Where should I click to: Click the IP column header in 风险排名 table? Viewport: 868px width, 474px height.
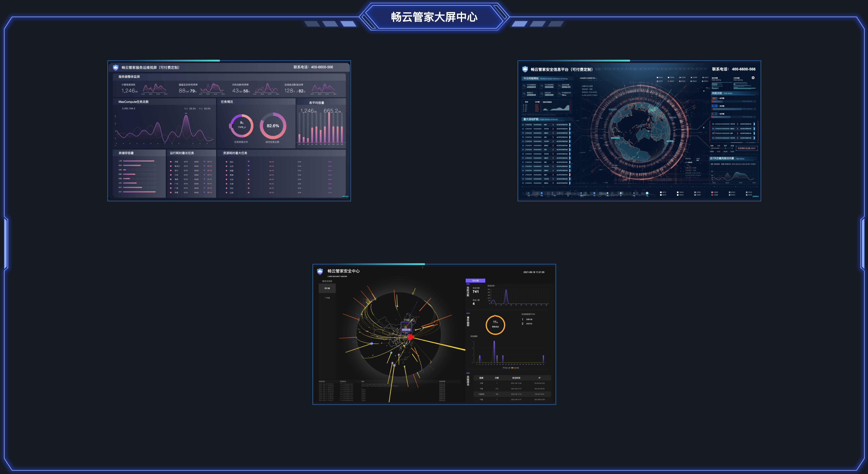(x=539, y=378)
